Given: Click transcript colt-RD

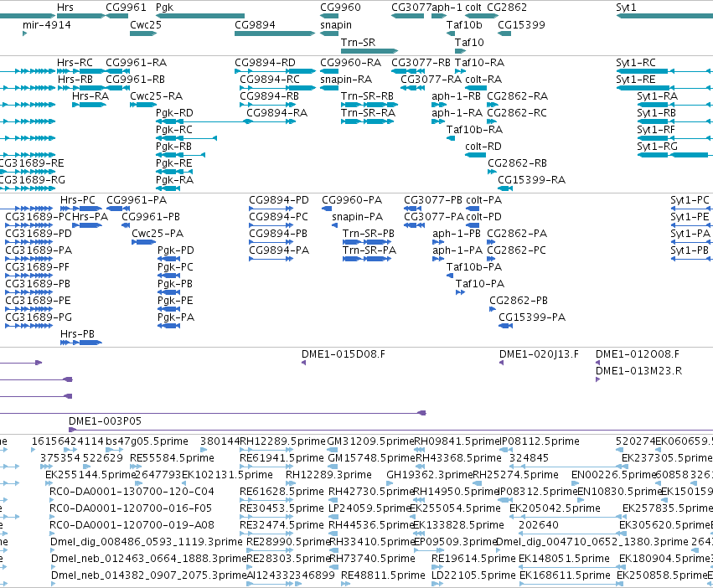Looking at the screenshot, I should tap(483, 147).
